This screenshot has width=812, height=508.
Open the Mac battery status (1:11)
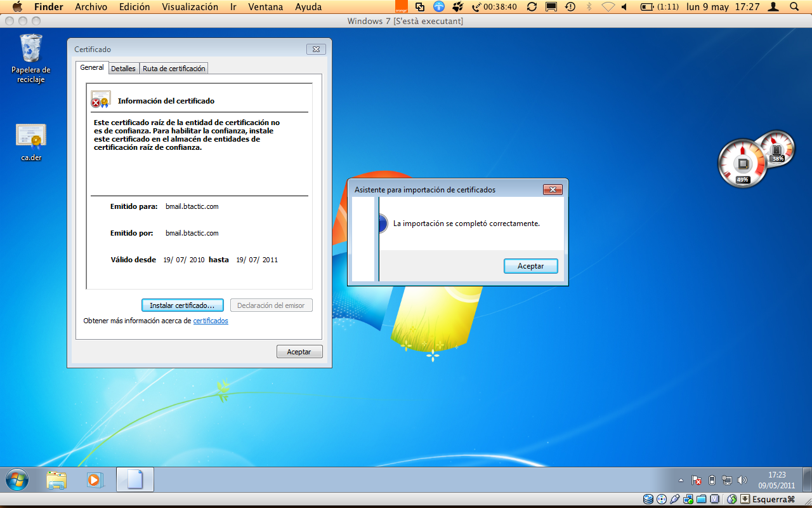[660, 7]
